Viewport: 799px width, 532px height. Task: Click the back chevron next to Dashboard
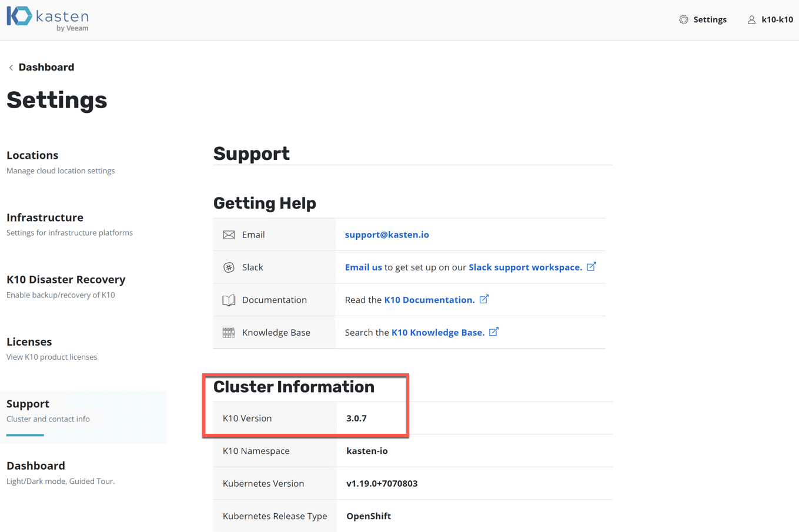[11, 68]
